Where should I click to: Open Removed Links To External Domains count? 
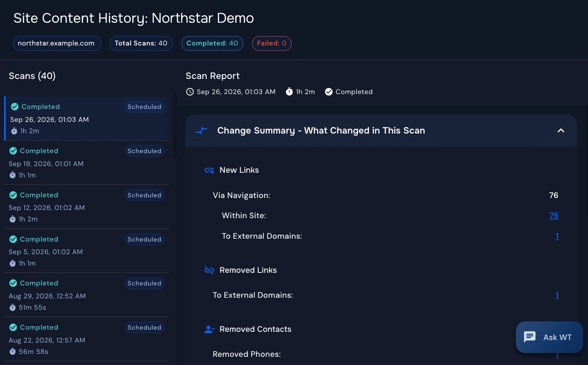pos(557,295)
